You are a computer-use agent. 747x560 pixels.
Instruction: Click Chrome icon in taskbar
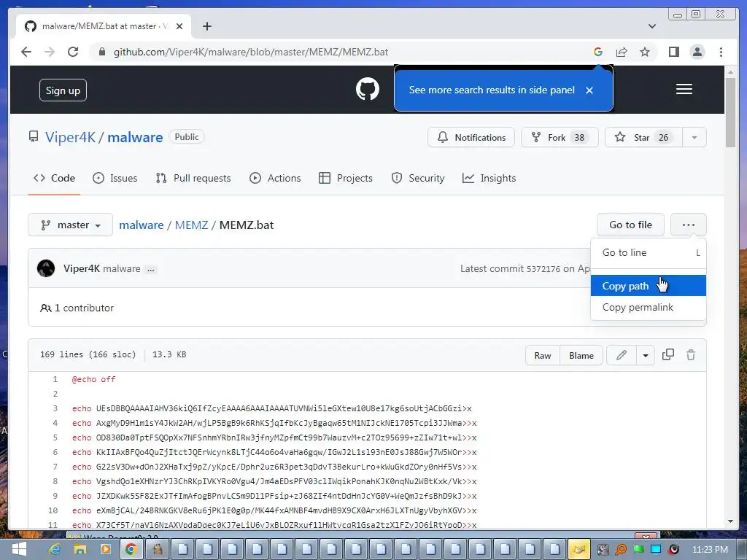click(131, 550)
